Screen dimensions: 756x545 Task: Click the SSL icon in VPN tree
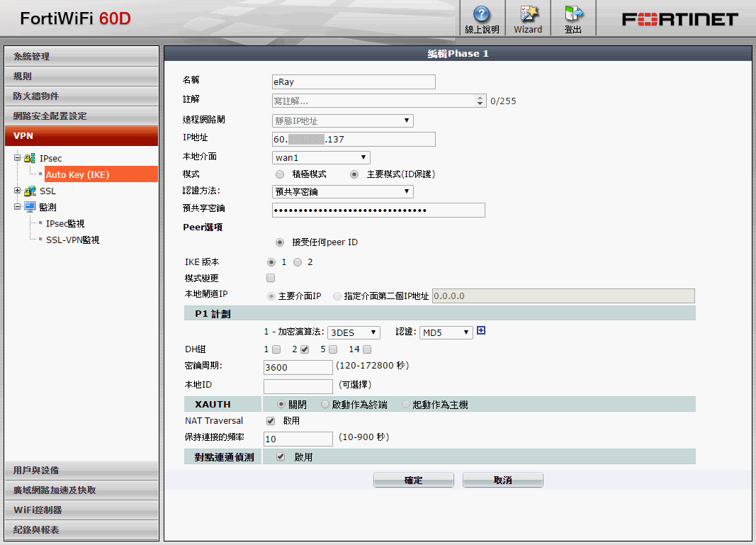click(x=30, y=191)
